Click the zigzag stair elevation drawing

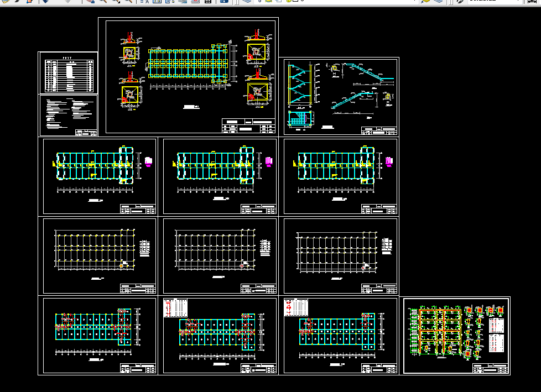[300, 84]
